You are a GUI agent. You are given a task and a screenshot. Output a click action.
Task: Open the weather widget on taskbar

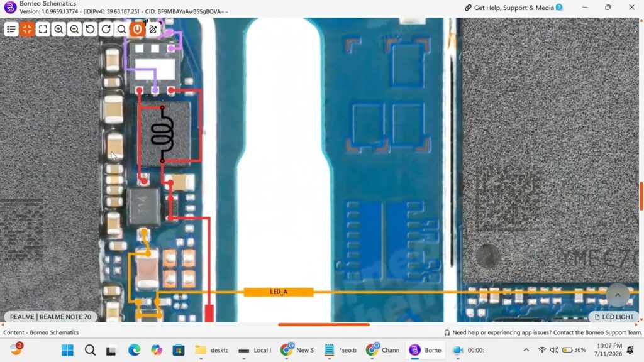click(x=16, y=349)
